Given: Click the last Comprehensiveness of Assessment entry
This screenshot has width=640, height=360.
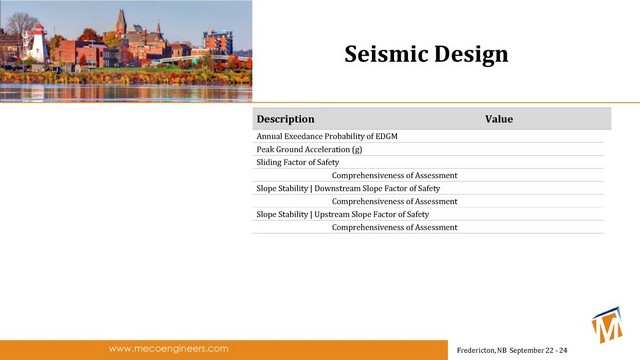Looking at the screenshot, I should click(394, 227).
